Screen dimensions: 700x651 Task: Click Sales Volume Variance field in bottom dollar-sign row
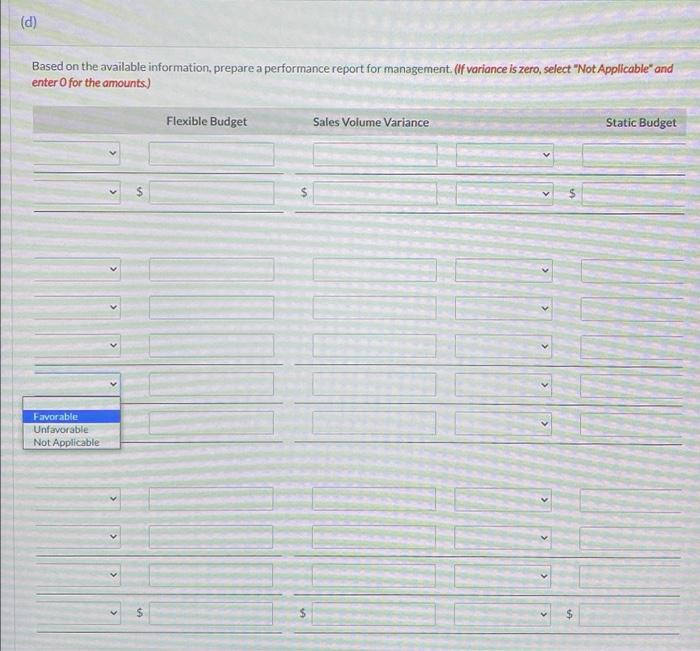click(374, 614)
